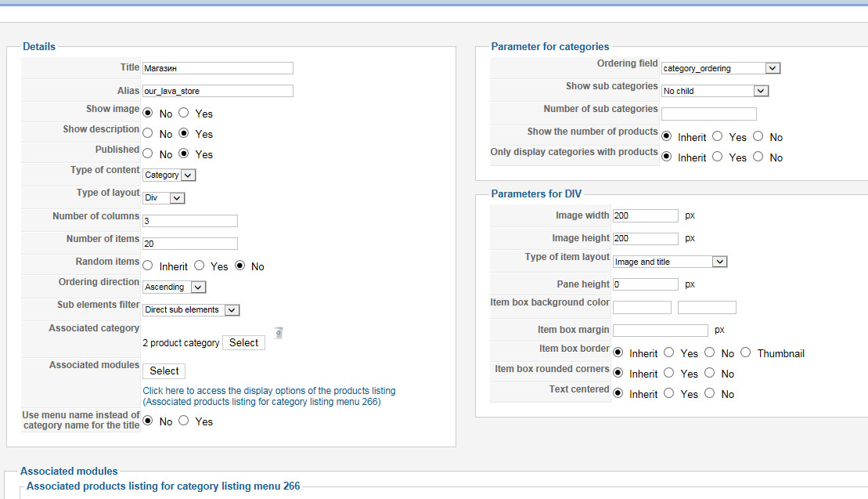The image size is (868, 499).
Task: Select No for Show the number of products
Action: [x=758, y=137]
